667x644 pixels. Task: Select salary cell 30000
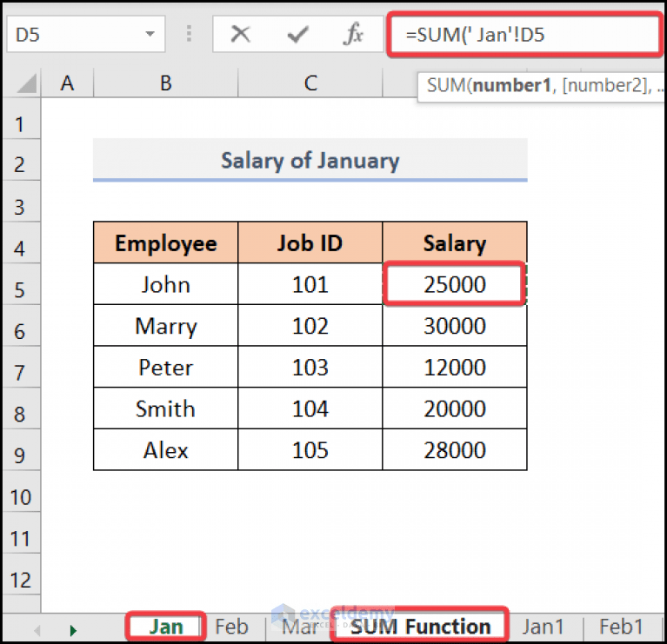[455, 326]
